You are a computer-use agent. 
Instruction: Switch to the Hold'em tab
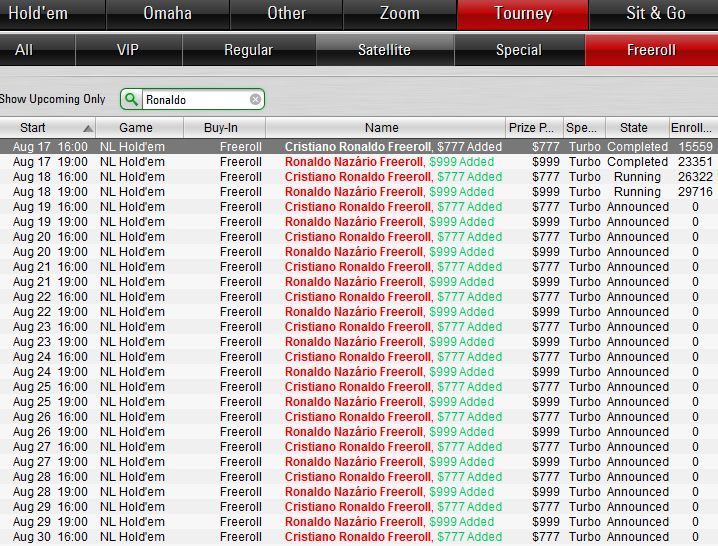tap(52, 14)
